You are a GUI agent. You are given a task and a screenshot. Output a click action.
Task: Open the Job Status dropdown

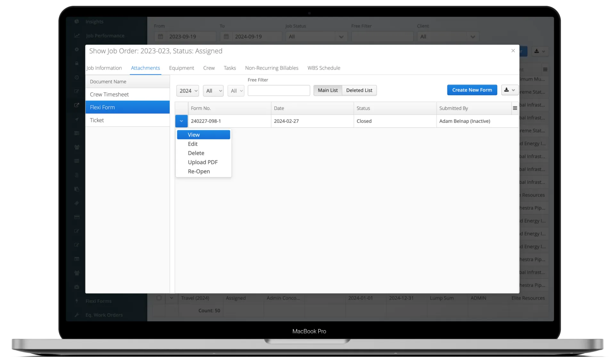click(x=316, y=36)
